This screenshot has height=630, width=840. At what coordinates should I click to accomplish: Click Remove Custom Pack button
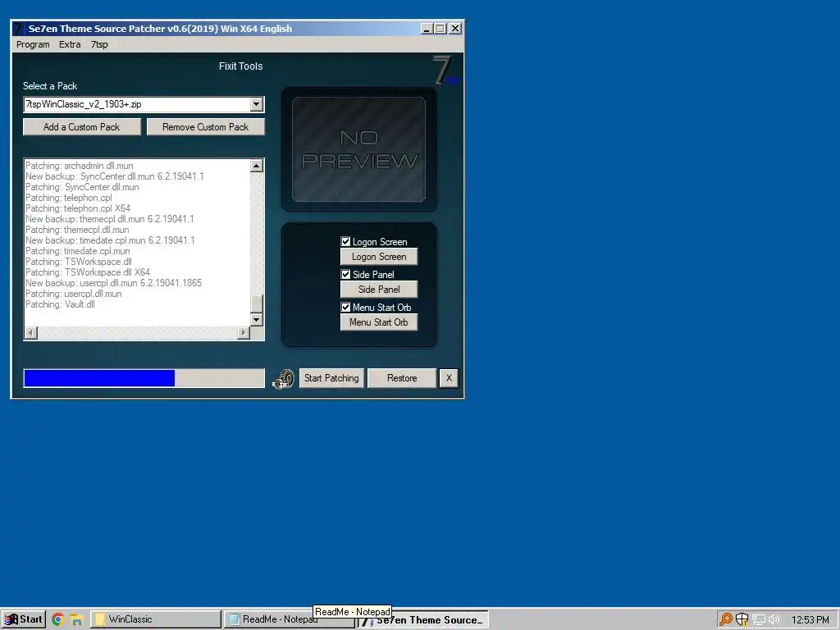click(206, 127)
